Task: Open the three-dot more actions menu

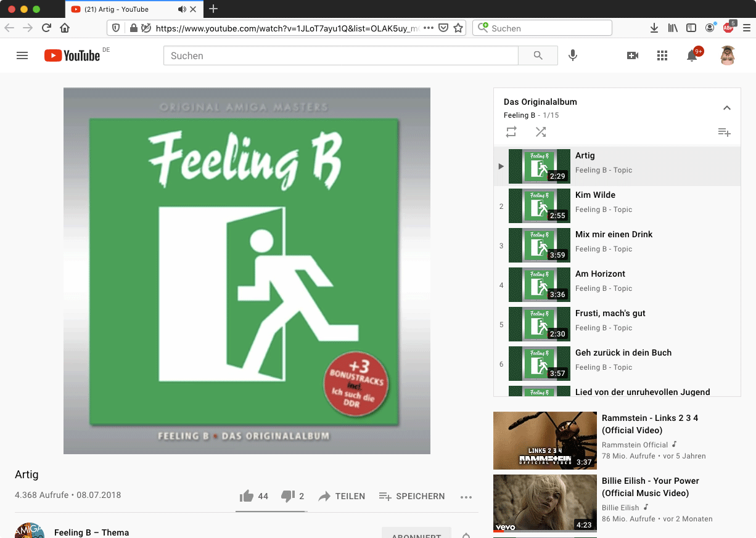Action: click(466, 497)
